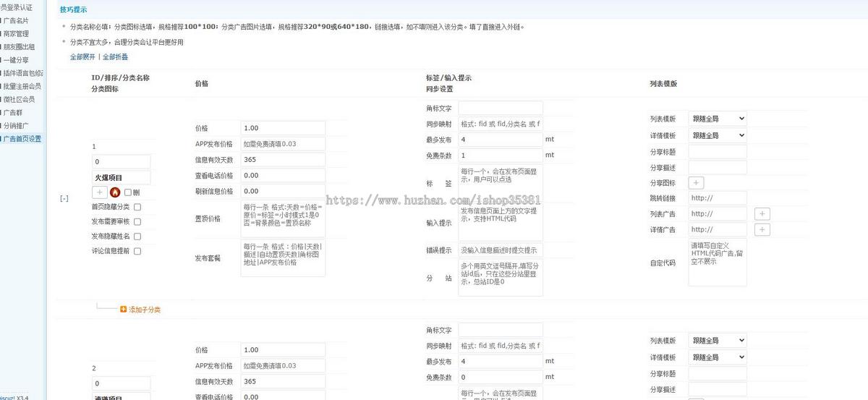Click the 火爆项目 category name field
Image resolution: width=868 pixels, height=400 pixels.
[122, 177]
